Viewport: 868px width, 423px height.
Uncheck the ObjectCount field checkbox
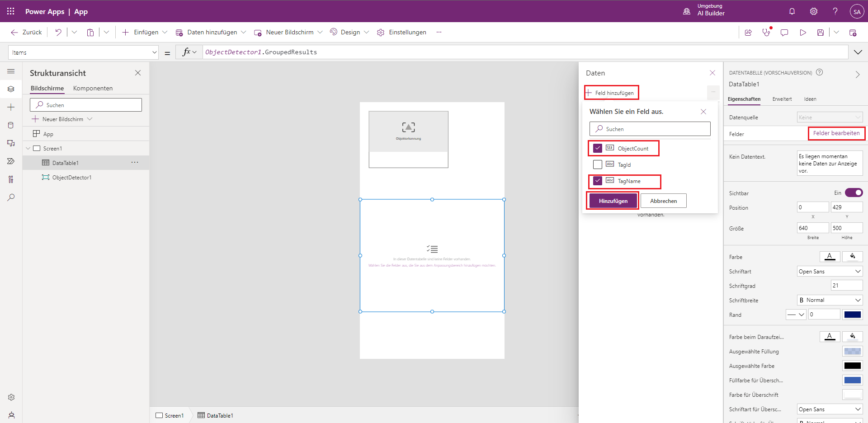[598, 148]
